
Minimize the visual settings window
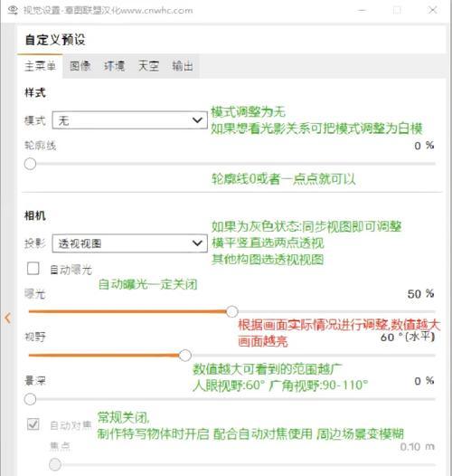tap(362, 10)
